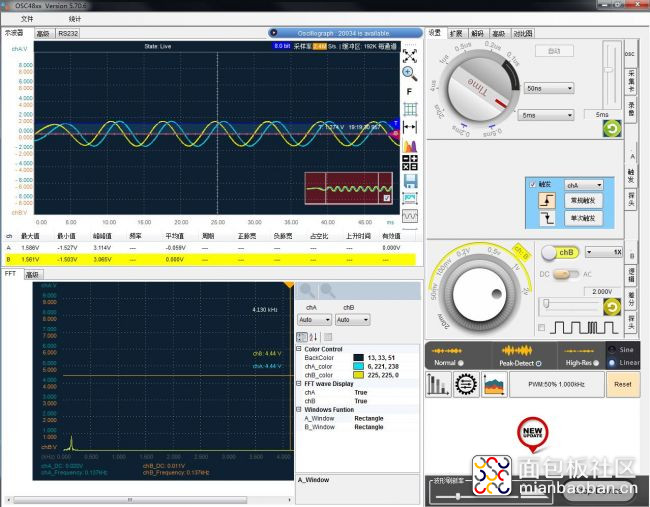The width and height of the screenshot is (650, 507).
Task: Open the 文件 menu
Action: coord(27,19)
